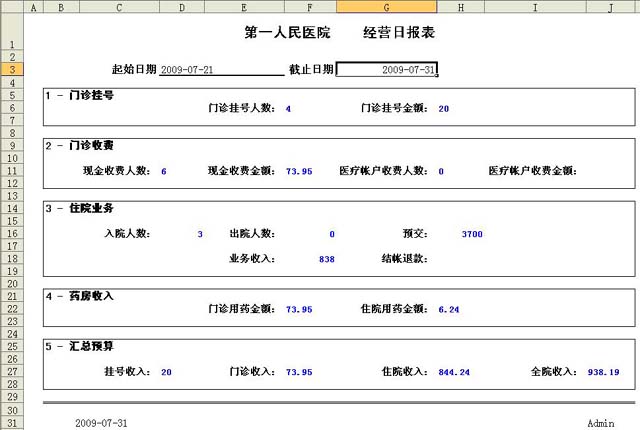Click the 全院收入 value 938.19
Viewport: 640px width, 430px height.
[603, 372]
